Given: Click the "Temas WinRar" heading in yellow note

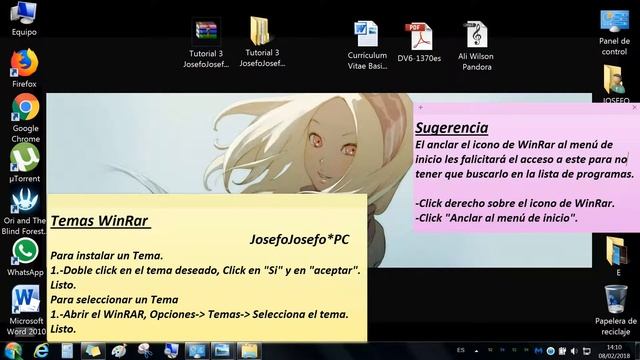Looking at the screenshot, I should tap(100, 221).
